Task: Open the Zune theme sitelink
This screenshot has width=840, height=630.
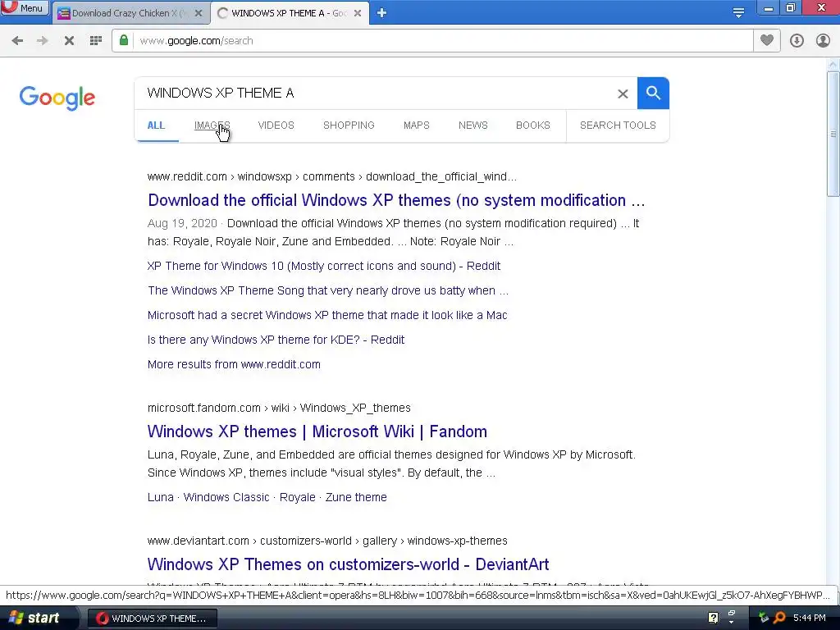Action: pyautogui.click(x=356, y=498)
